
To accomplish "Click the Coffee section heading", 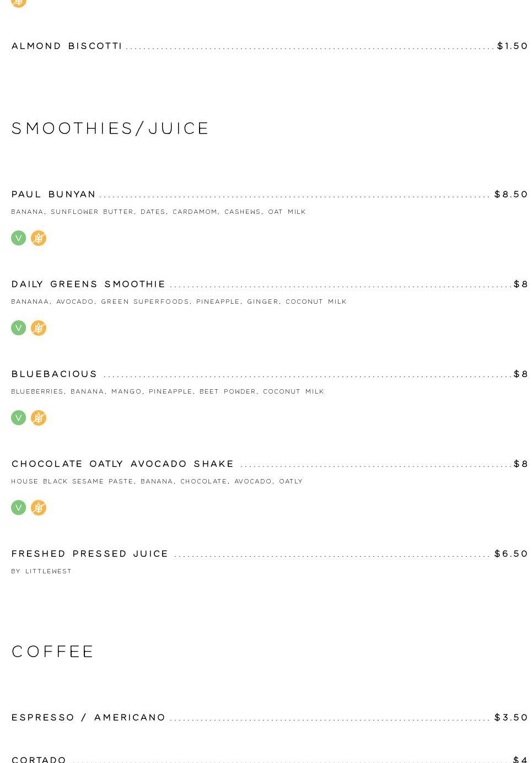I will tap(53, 652).
